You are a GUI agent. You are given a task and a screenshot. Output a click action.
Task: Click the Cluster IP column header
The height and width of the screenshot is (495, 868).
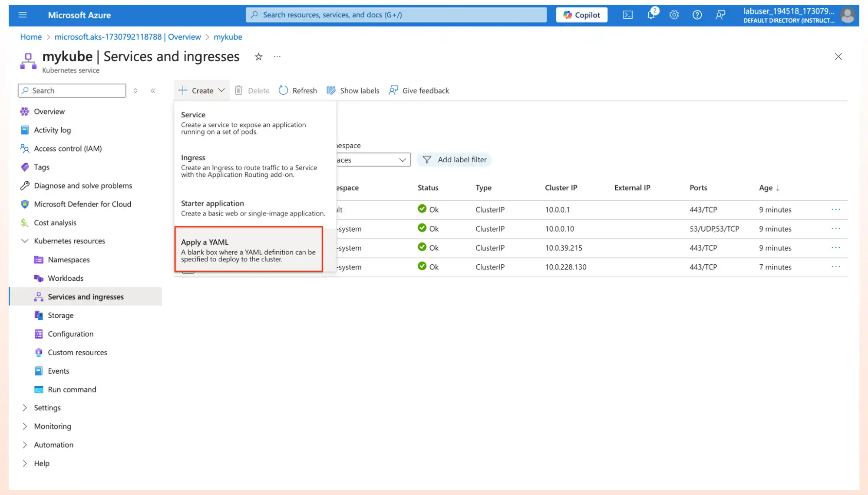click(x=561, y=188)
